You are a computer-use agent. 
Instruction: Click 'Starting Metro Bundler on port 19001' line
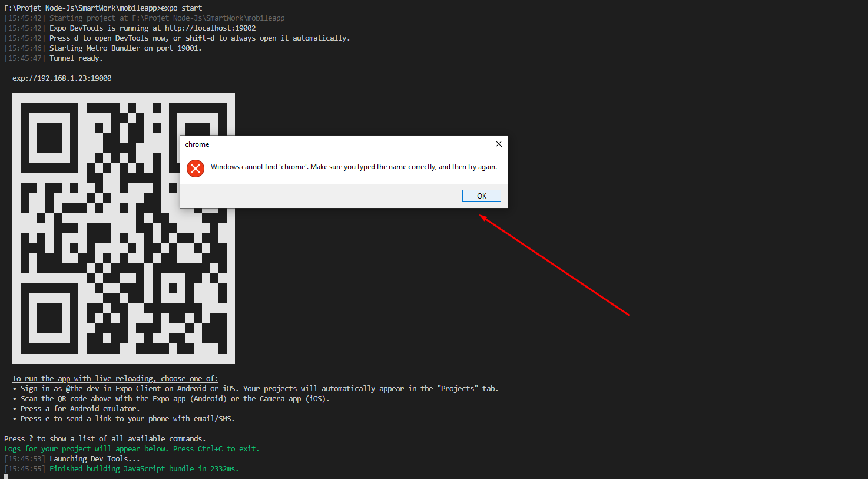click(x=103, y=48)
